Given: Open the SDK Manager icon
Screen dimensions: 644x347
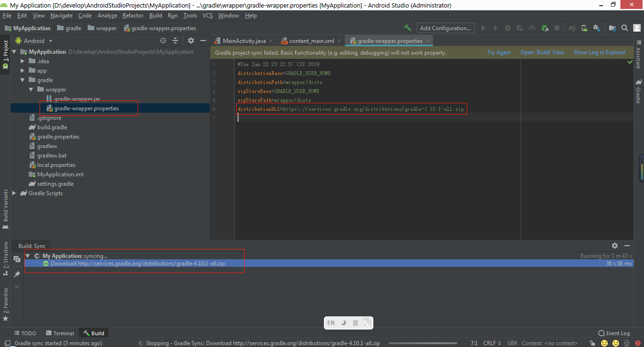Looking at the screenshot, I should 596,28.
